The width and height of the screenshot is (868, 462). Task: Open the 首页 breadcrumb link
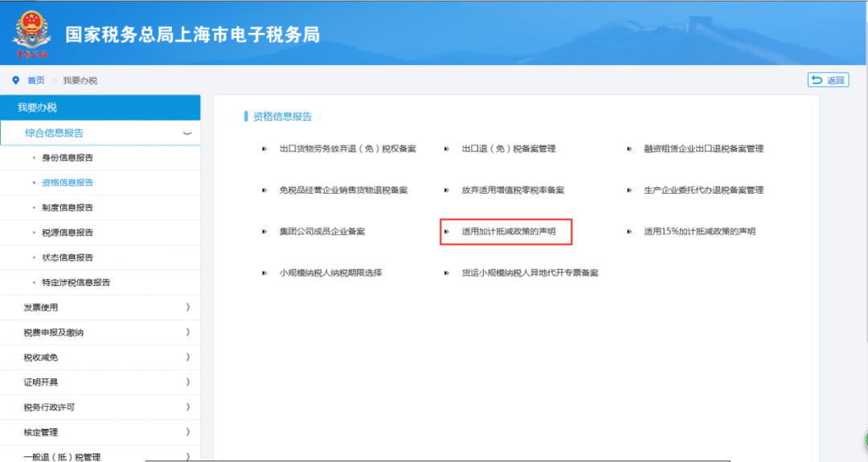pos(36,80)
